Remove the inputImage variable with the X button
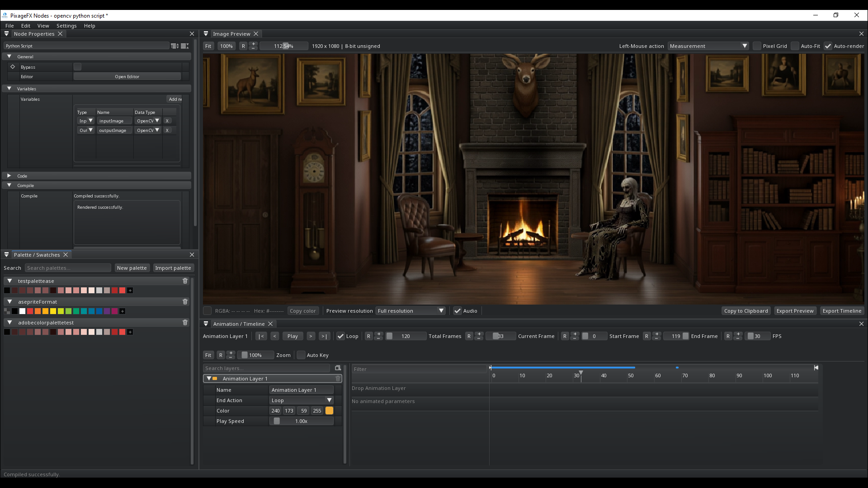This screenshot has height=488, width=868. pos(167,121)
